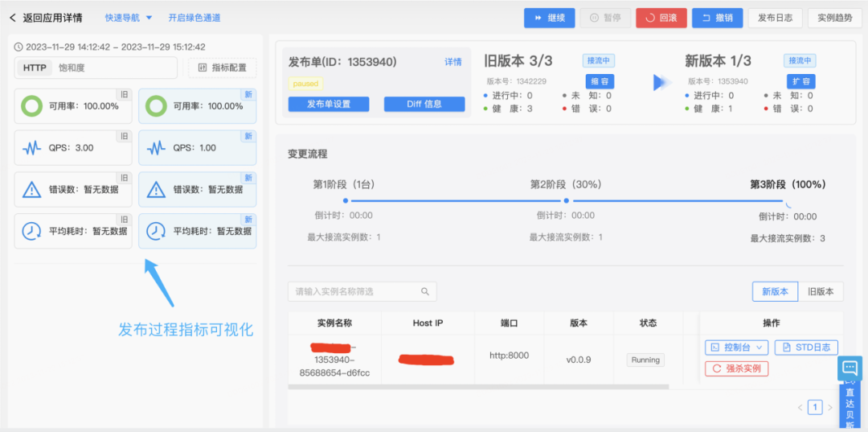Switch to the 旧版本 tab
The image size is (868, 432).
pos(821,291)
